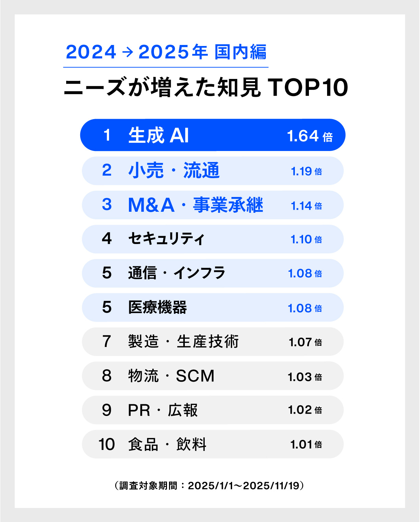This screenshot has width=420, height=522.
Task: Click the 1.64倍 value
Action: [x=310, y=136]
